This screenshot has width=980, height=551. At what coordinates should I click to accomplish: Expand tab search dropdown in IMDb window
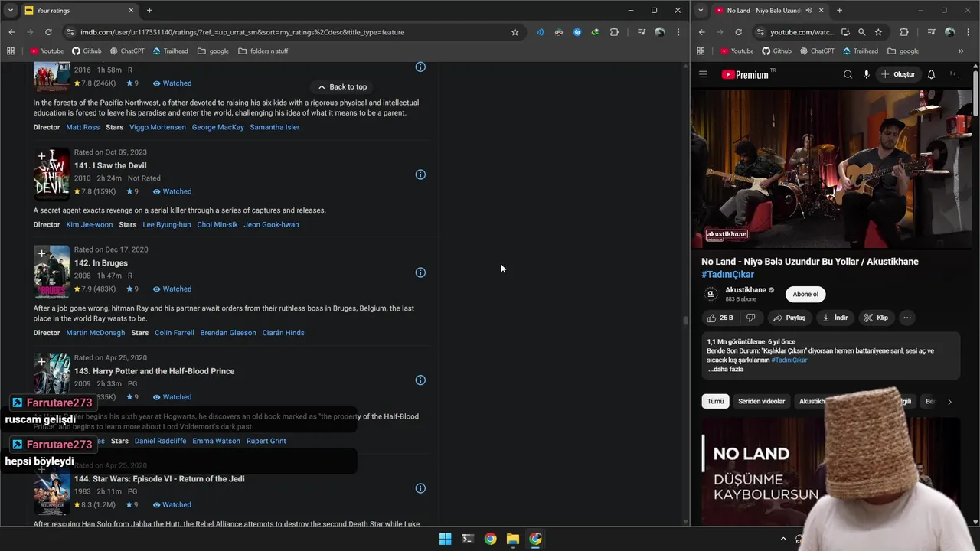[10, 10]
